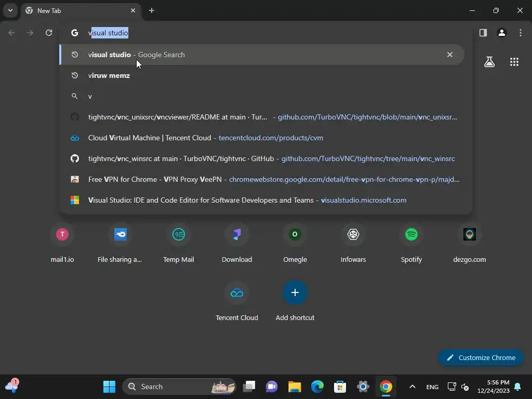The width and height of the screenshot is (532, 399).
Task: Open the tightvnc vncviewer README suggestion
Action: 262,117
